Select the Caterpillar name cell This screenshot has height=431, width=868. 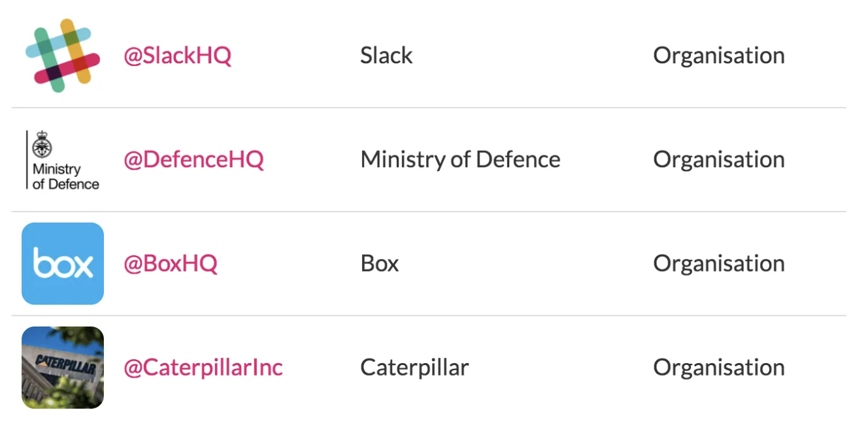414,367
